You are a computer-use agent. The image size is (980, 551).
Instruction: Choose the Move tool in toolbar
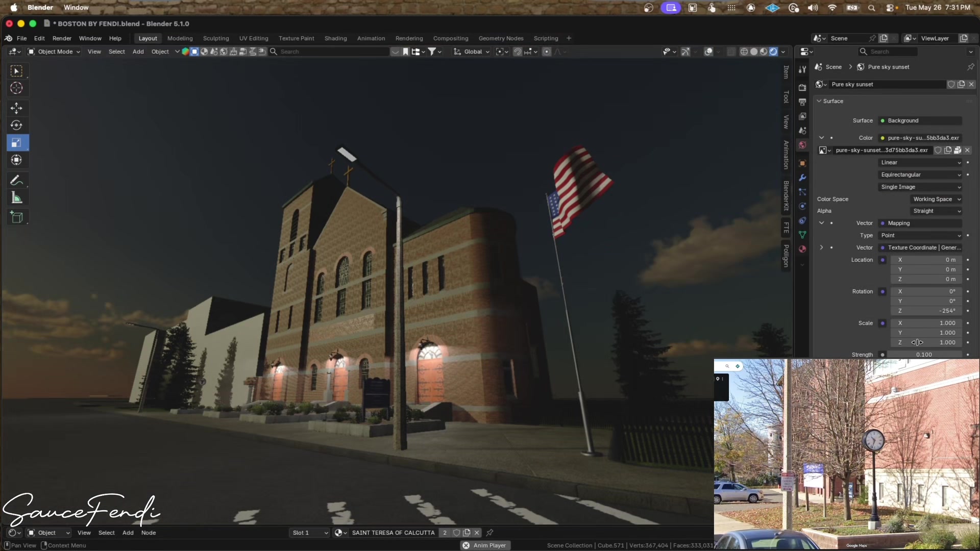pyautogui.click(x=16, y=108)
